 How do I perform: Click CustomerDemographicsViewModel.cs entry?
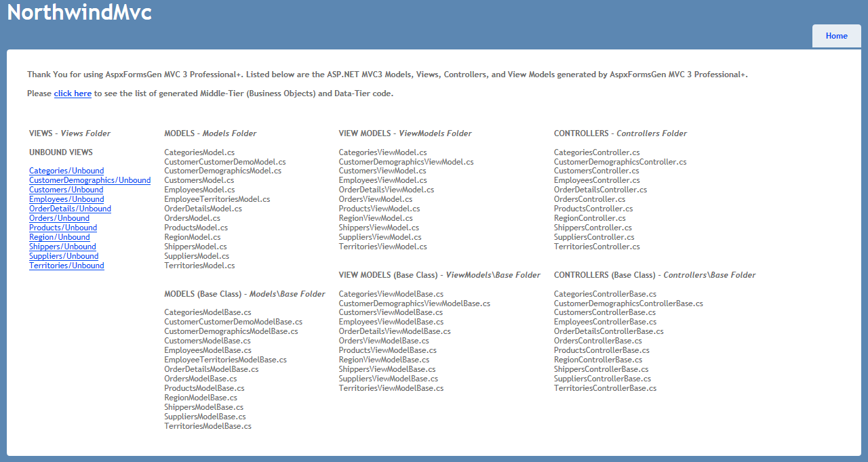point(406,162)
